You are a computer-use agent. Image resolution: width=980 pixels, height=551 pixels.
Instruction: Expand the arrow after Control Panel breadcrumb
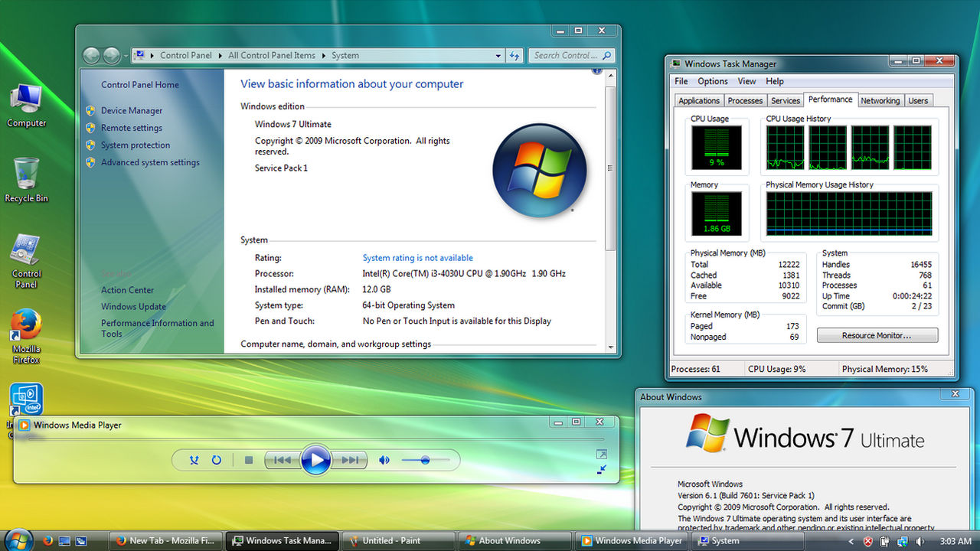[220, 55]
